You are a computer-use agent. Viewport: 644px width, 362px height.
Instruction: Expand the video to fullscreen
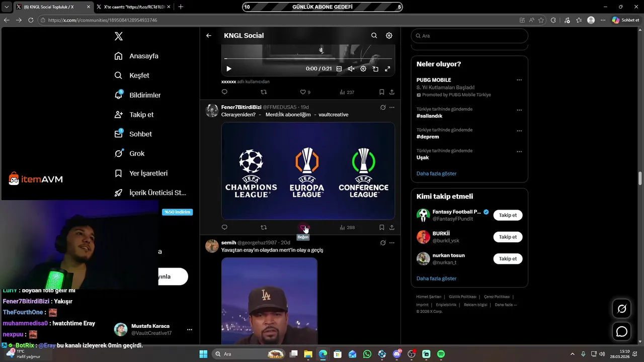click(x=387, y=69)
